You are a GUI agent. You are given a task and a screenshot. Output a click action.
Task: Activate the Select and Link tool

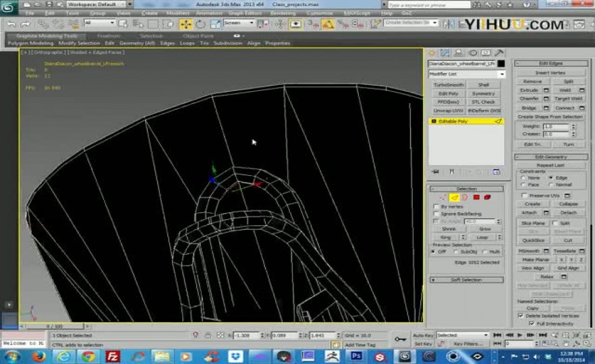coord(43,24)
